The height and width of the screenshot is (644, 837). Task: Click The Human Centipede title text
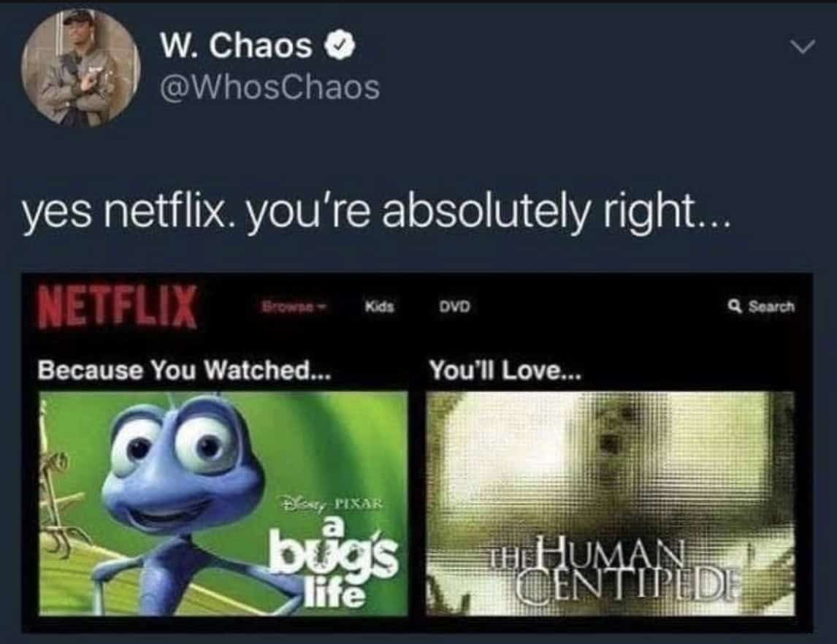coord(614,570)
